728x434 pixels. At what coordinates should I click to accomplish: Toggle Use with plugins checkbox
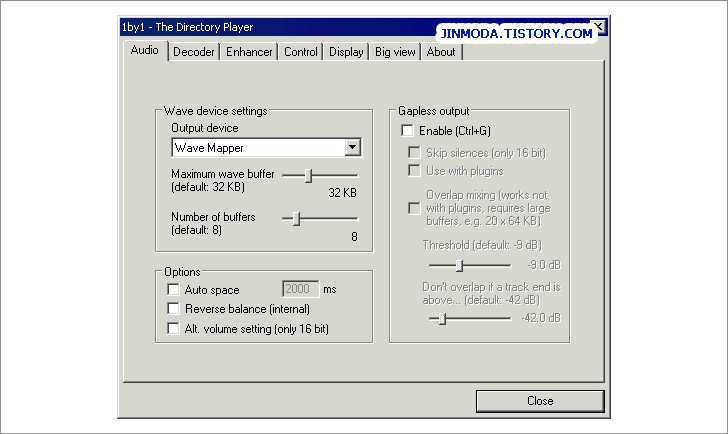click(x=414, y=171)
